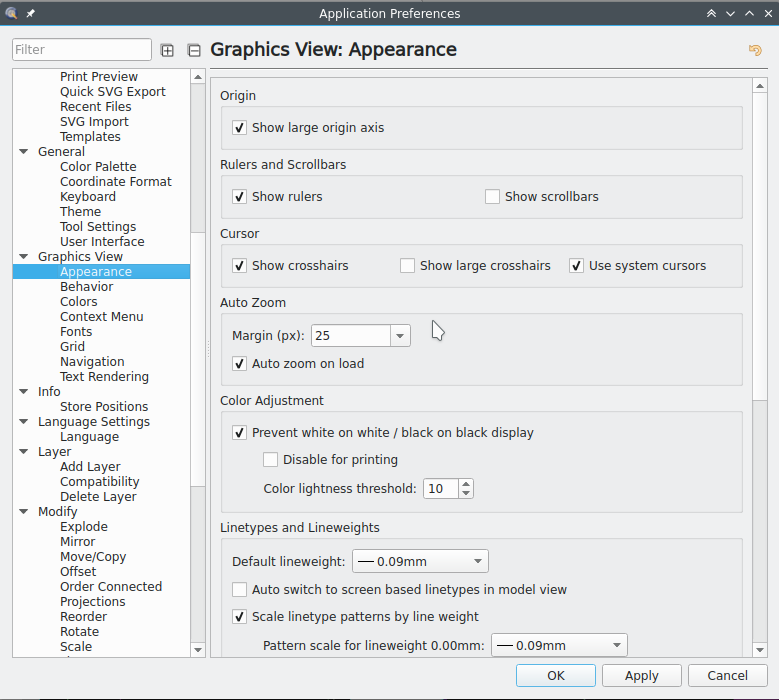Click the Filter search field
Viewport: 779px width, 700px height.
[82, 50]
